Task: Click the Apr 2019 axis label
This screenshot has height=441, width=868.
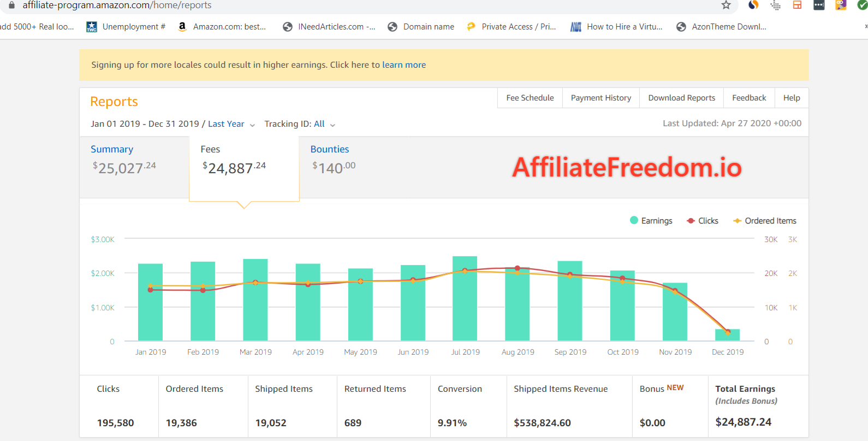Action: click(x=308, y=352)
